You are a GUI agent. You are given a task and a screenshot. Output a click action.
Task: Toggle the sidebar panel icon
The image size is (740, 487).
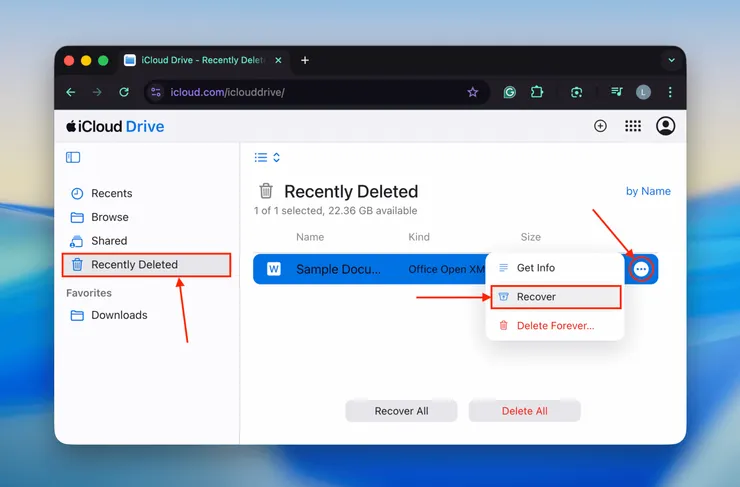[x=73, y=157]
